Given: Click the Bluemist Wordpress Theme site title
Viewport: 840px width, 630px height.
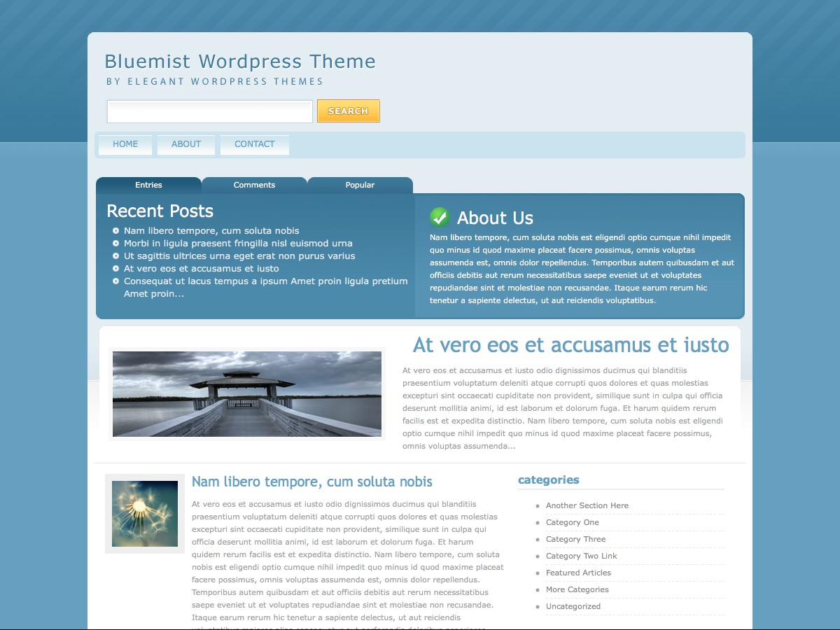Looking at the screenshot, I should pyautogui.click(x=240, y=62).
